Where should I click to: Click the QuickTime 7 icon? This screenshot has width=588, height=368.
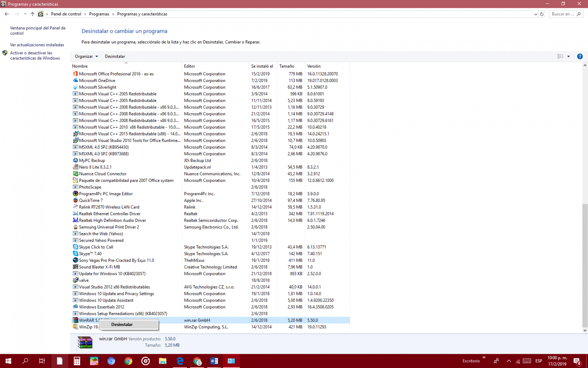click(75, 200)
